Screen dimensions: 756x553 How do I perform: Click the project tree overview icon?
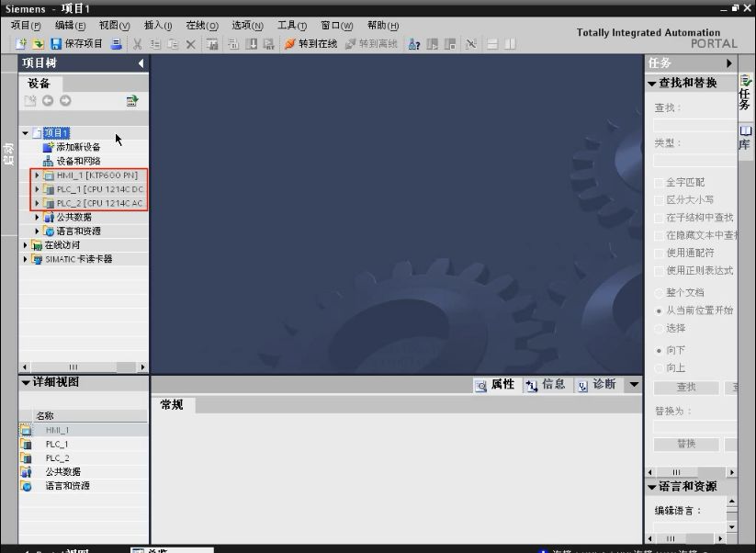click(131, 100)
